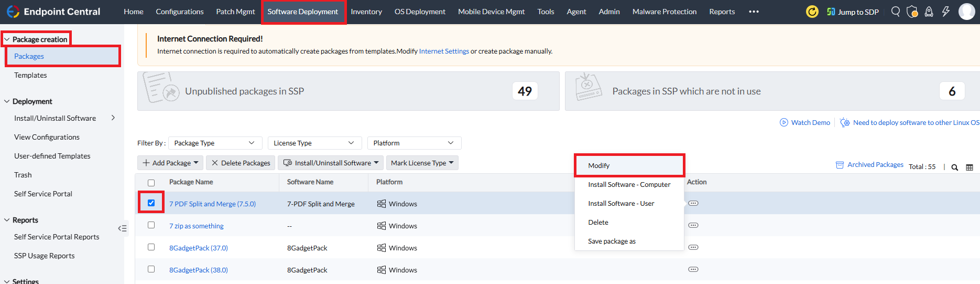980x284 pixels.
Task: Collapse the left sidebar panel
Action: [x=122, y=228]
